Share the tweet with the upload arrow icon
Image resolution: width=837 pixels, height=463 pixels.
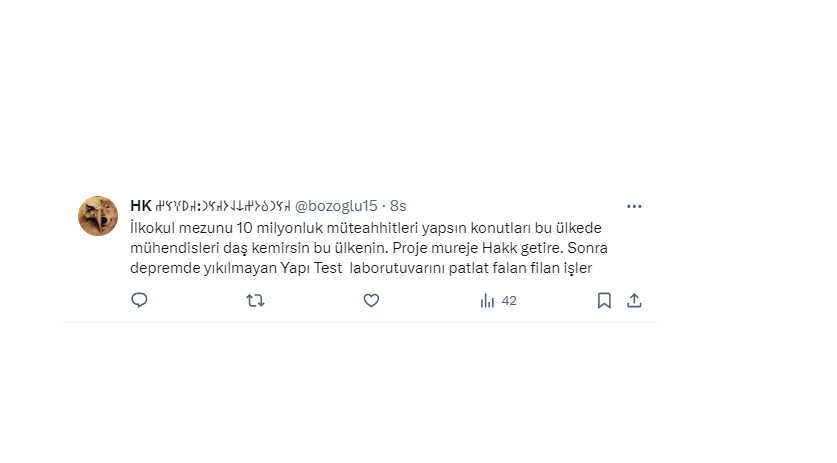pos(633,300)
